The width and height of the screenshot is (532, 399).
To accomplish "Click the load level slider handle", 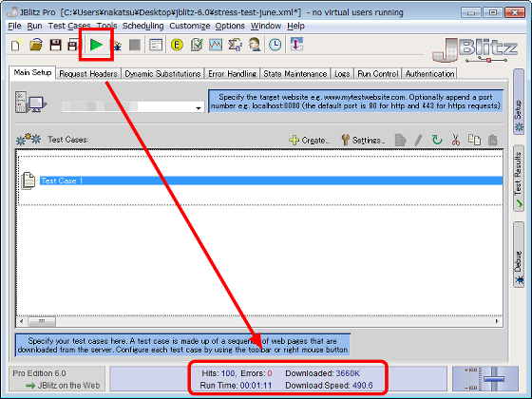I will point(494,379).
